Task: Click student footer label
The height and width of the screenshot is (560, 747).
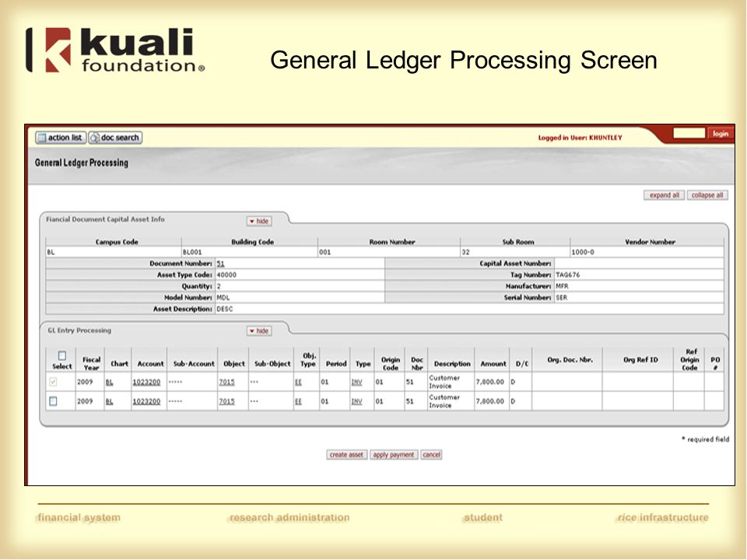Action: 482,518
